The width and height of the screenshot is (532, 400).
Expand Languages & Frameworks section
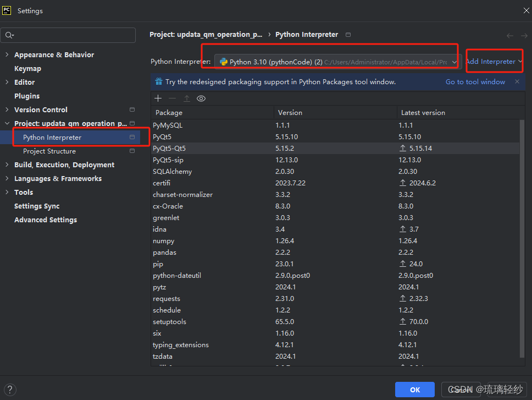(x=7, y=178)
